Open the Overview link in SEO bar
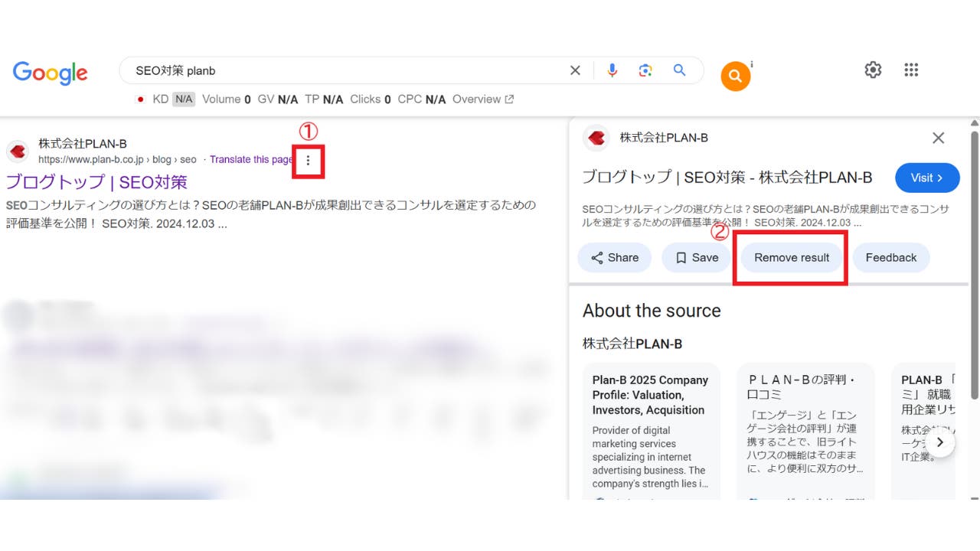Screen dimensions: 980x551 click(483, 99)
